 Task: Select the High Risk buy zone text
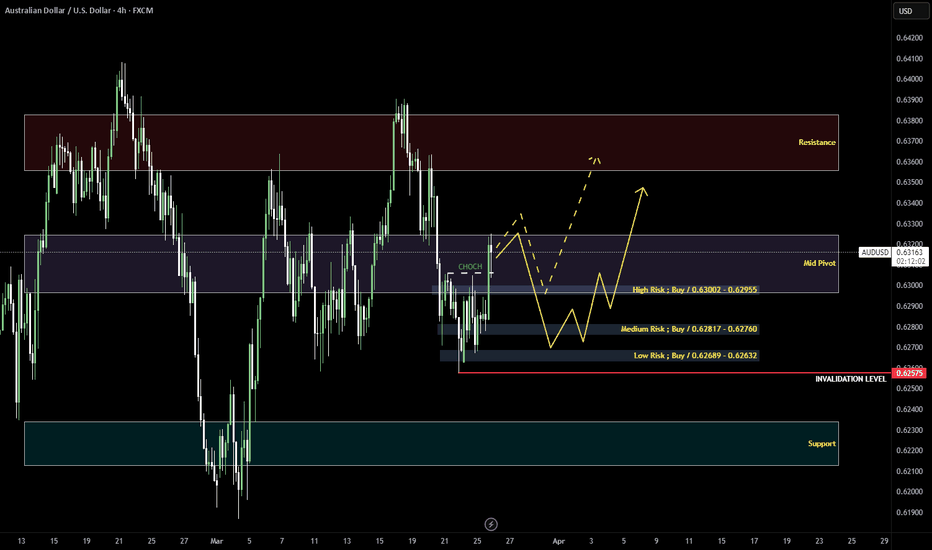click(x=695, y=290)
